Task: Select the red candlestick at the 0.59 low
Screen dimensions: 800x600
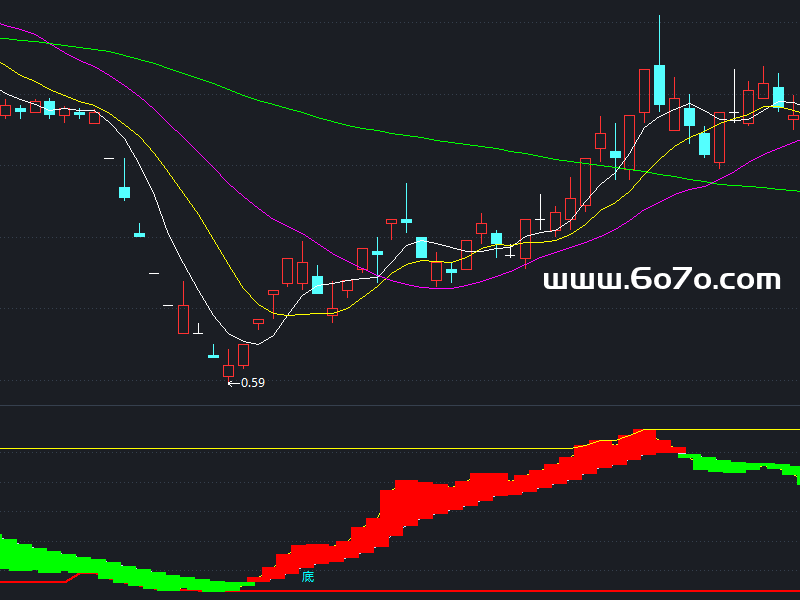Action: click(229, 365)
